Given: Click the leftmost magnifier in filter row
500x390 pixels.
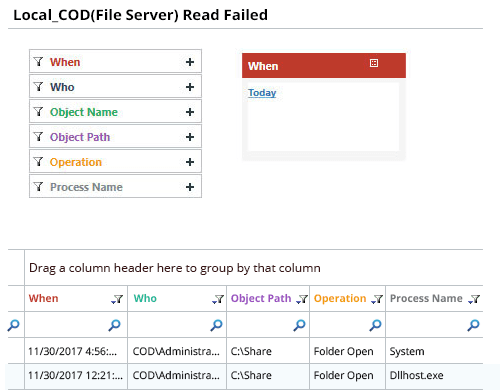Looking at the screenshot, I should coord(13,325).
